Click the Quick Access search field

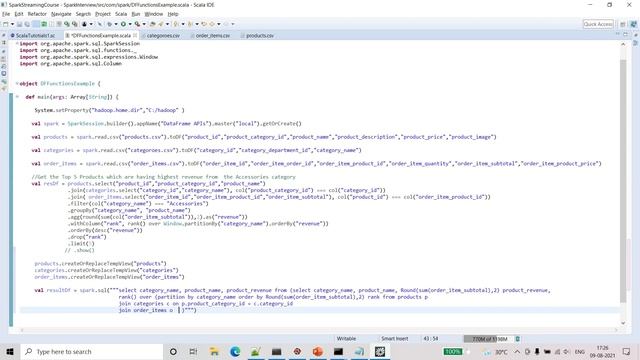pos(598,24)
